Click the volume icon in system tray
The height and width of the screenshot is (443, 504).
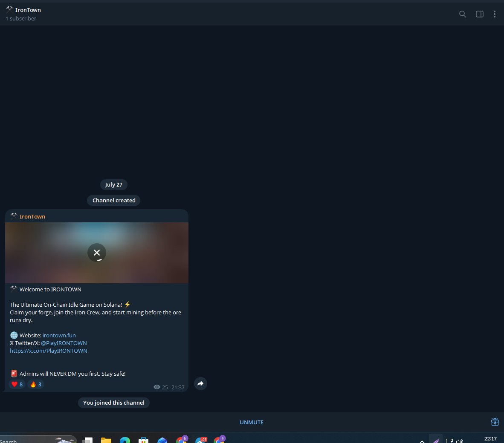[x=460, y=441]
